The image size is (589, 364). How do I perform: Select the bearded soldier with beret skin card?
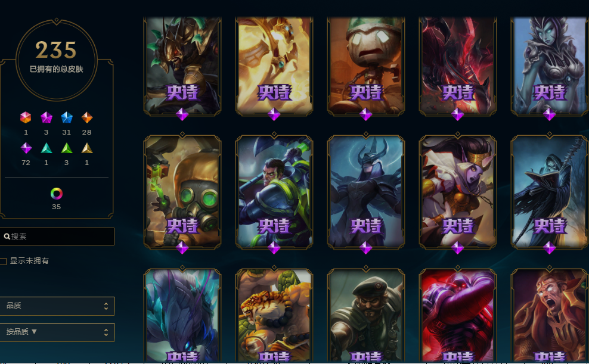click(366, 315)
